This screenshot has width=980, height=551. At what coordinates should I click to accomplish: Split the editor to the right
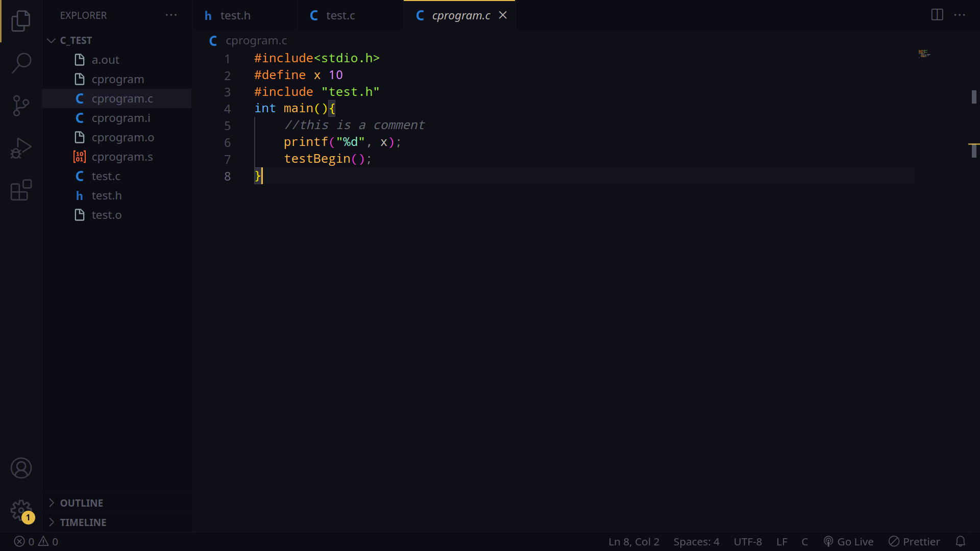click(937, 15)
